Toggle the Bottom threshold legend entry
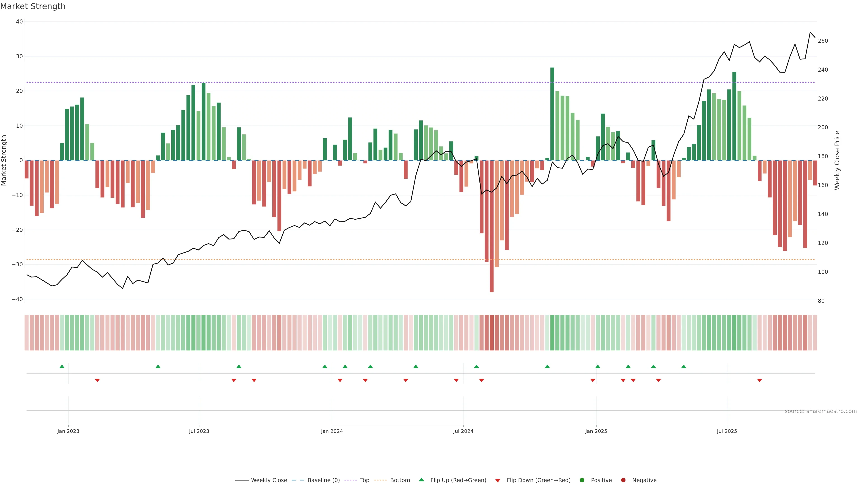Image resolution: width=868 pixels, height=488 pixels. point(400,480)
